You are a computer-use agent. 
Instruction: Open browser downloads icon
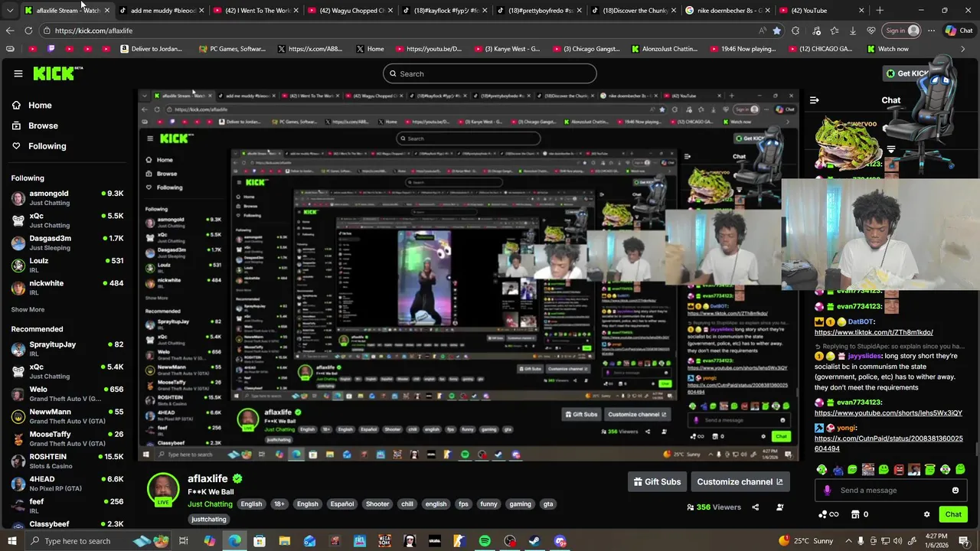point(852,31)
